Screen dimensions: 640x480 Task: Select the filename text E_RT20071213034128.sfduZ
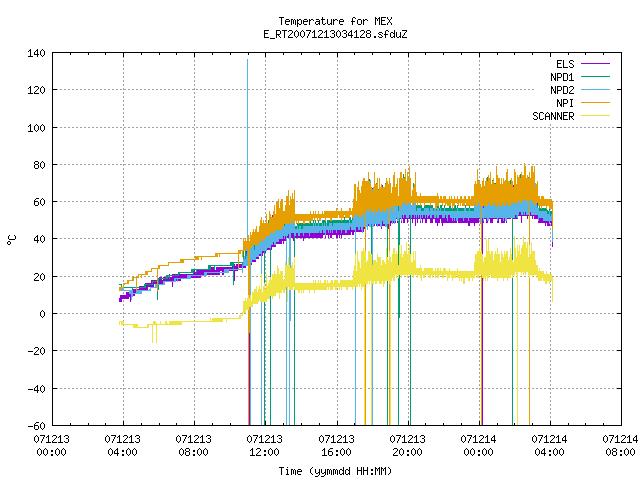click(335, 34)
